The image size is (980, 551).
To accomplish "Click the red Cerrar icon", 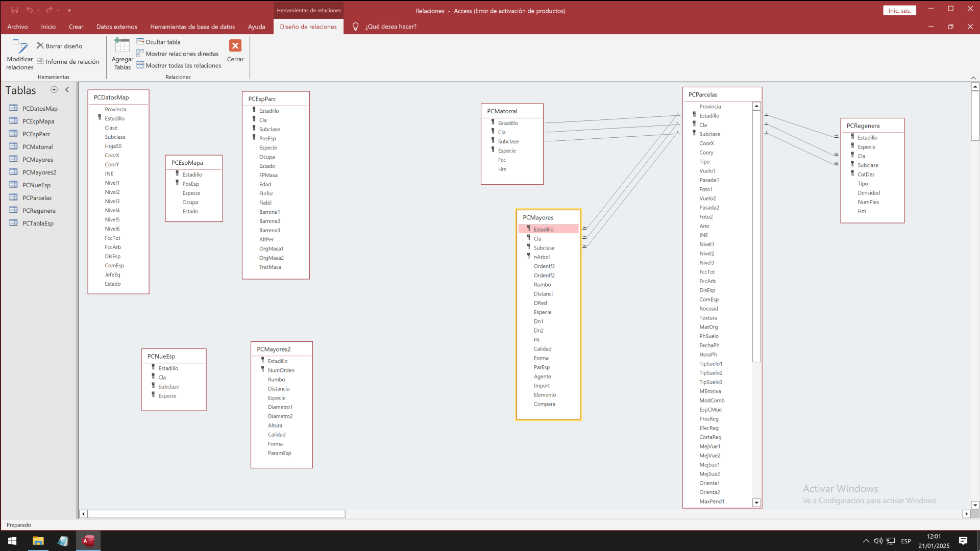I will point(235,46).
